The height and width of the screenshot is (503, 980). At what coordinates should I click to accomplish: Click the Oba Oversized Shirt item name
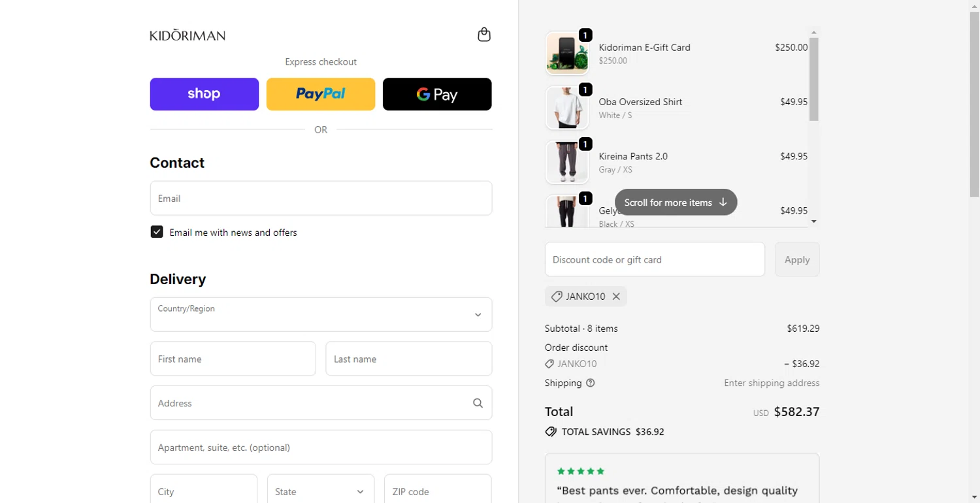(x=640, y=102)
